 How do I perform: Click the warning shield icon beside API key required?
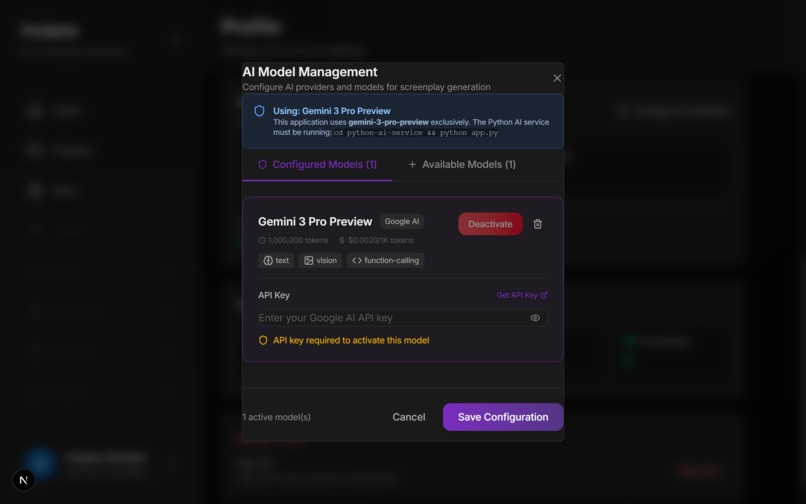(x=263, y=340)
